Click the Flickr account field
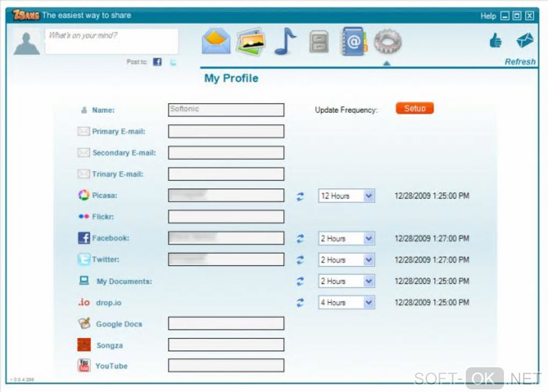The image size is (548, 392). [x=226, y=216]
